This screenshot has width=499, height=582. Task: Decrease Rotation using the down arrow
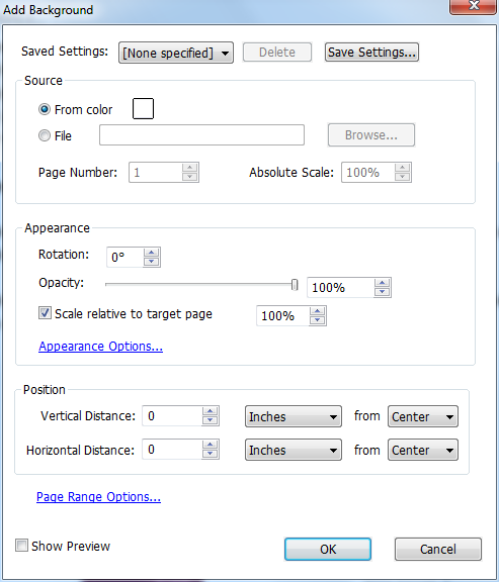coord(151,261)
